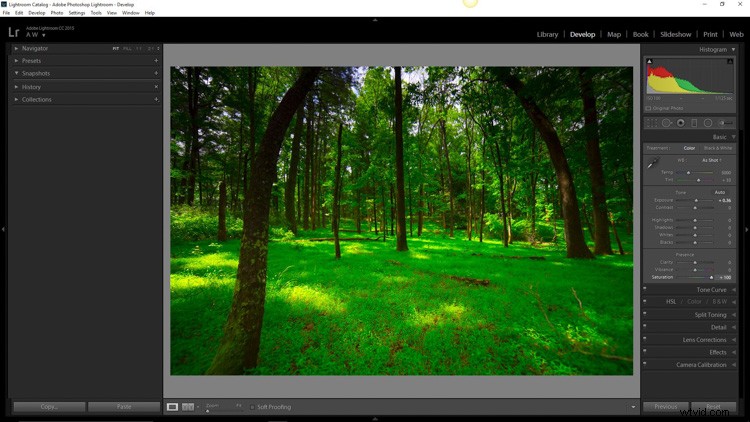Open the Develop menu

point(37,13)
